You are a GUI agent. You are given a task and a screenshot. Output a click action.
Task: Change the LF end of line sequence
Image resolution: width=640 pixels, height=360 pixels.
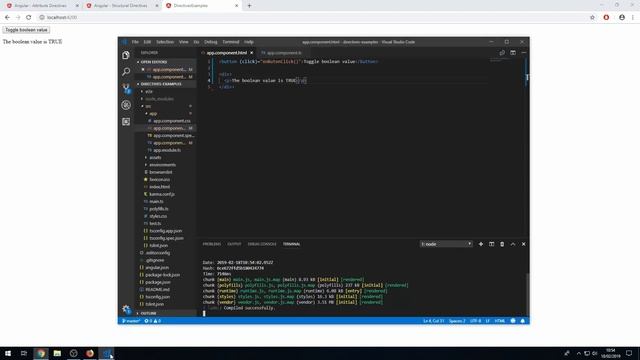pos(487,321)
